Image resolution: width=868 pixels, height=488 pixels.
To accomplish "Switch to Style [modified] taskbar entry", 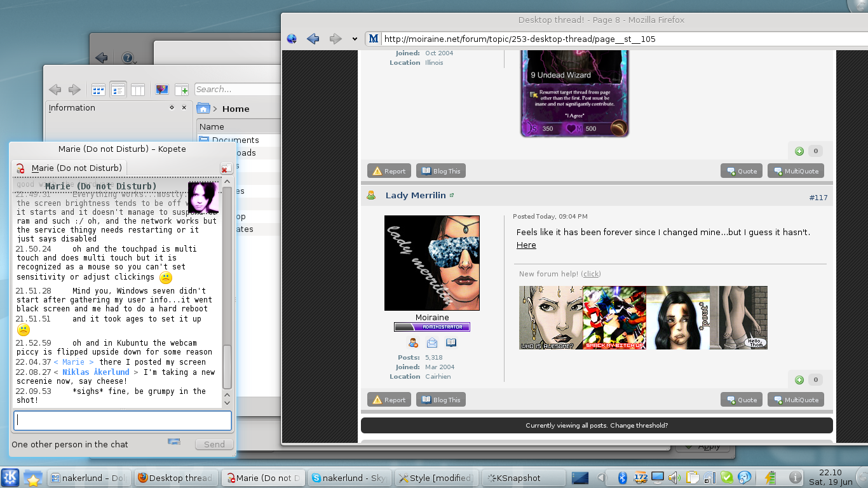I will tap(436, 478).
